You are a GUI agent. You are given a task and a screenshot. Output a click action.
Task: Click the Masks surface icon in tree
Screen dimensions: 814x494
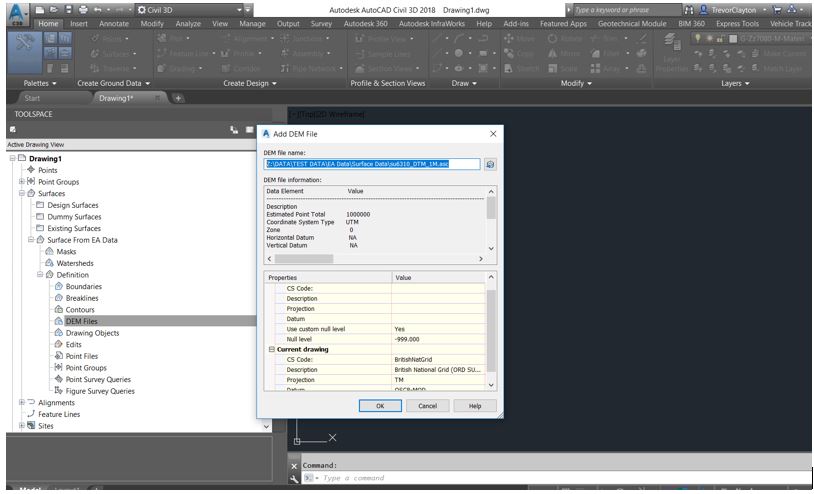[49, 251]
